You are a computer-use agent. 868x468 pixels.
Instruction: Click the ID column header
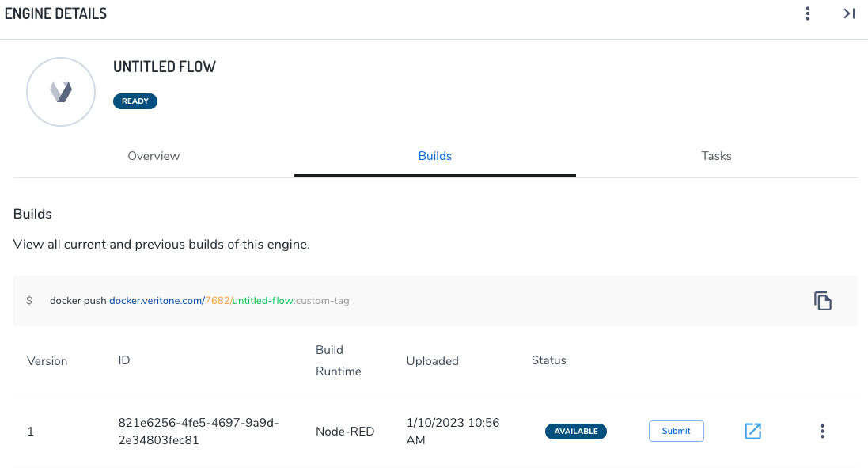coord(124,360)
